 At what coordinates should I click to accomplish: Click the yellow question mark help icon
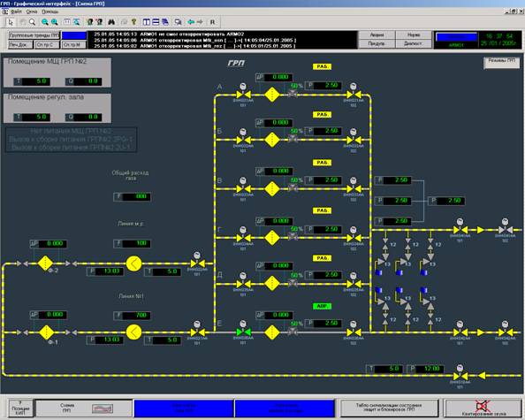[133, 22]
